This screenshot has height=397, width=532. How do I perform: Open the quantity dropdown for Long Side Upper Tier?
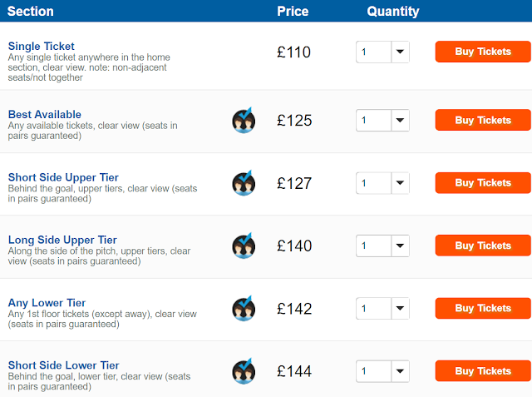[382, 246]
